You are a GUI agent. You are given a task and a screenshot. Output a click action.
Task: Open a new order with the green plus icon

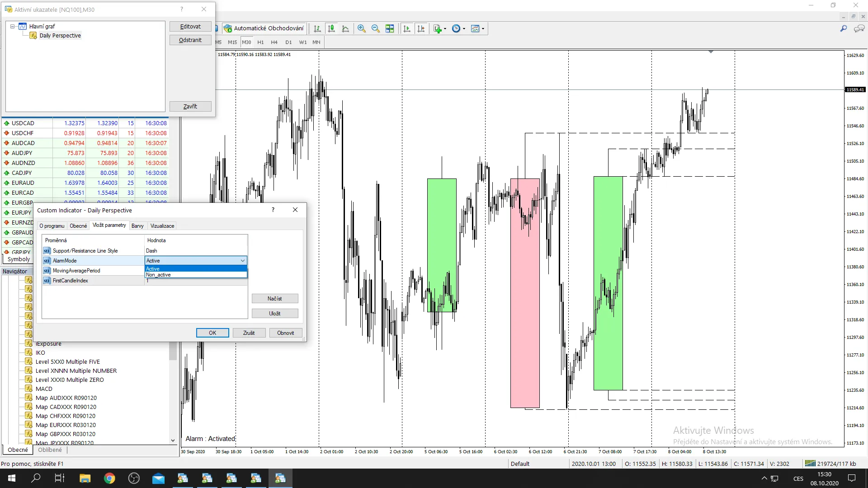coord(437,28)
